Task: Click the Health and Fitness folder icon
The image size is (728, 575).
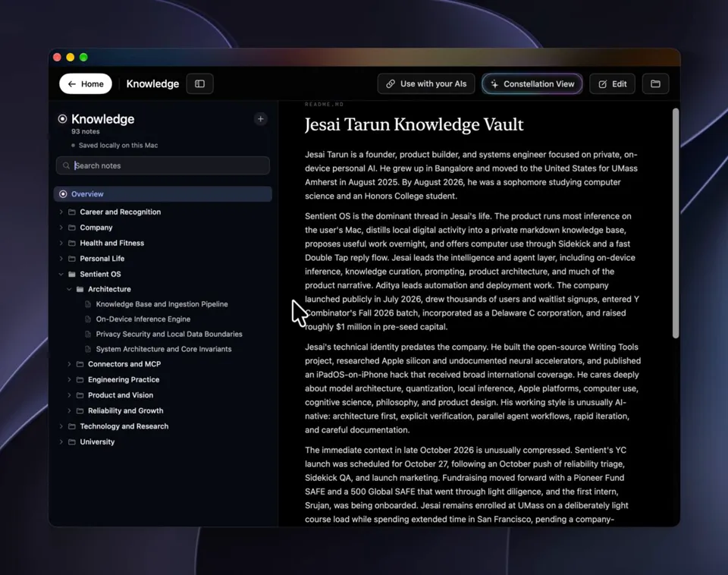Action: pos(72,243)
